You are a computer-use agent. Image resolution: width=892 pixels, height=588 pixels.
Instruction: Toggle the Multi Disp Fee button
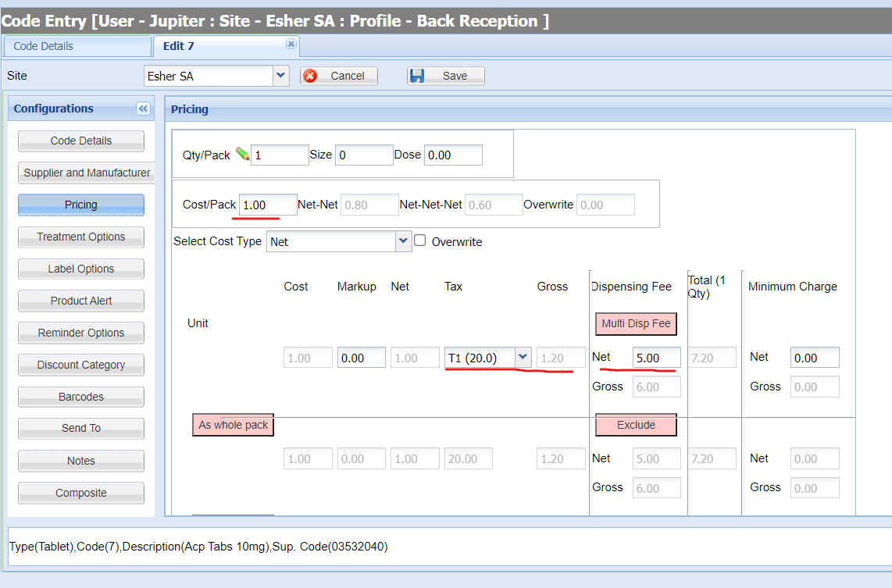(636, 323)
